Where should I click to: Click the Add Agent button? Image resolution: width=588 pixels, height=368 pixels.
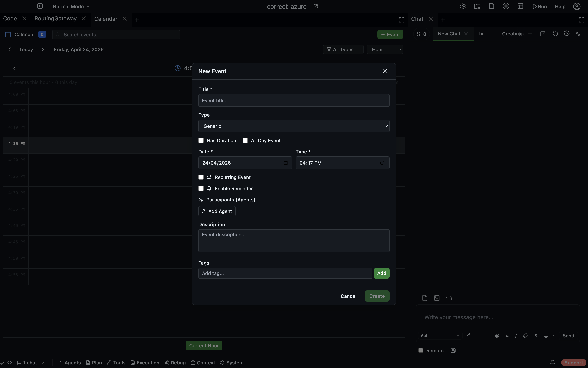[217, 211]
